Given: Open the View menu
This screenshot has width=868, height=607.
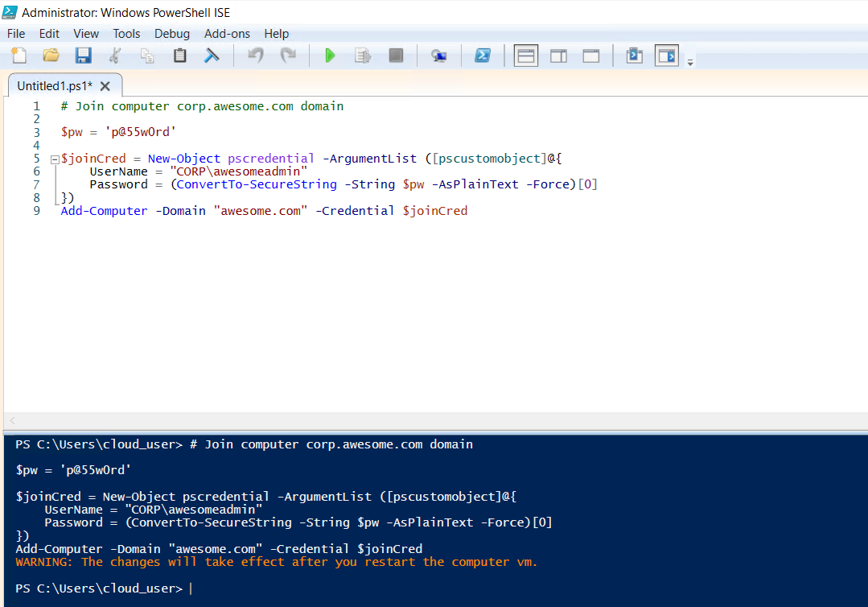Looking at the screenshot, I should coord(86,34).
